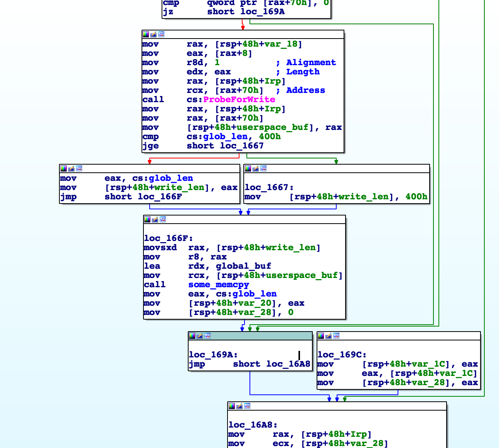Click loc_1667 operand in jge instruction

tap(242, 146)
